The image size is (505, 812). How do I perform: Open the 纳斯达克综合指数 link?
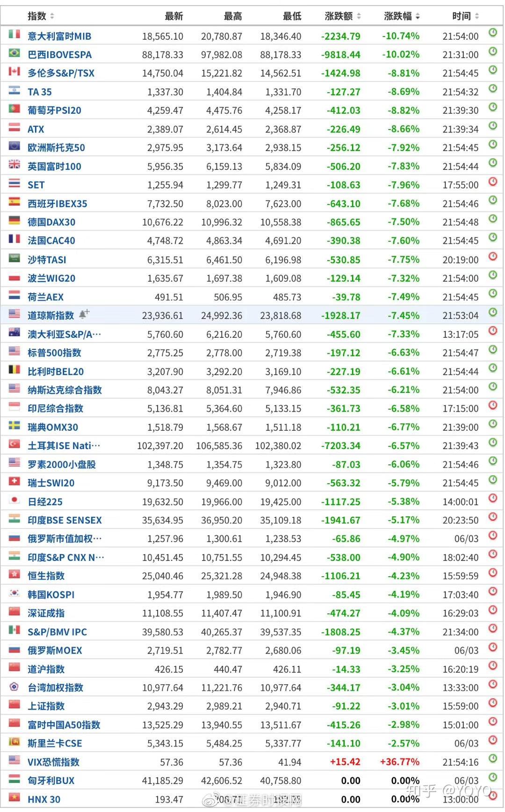pyautogui.click(x=65, y=390)
